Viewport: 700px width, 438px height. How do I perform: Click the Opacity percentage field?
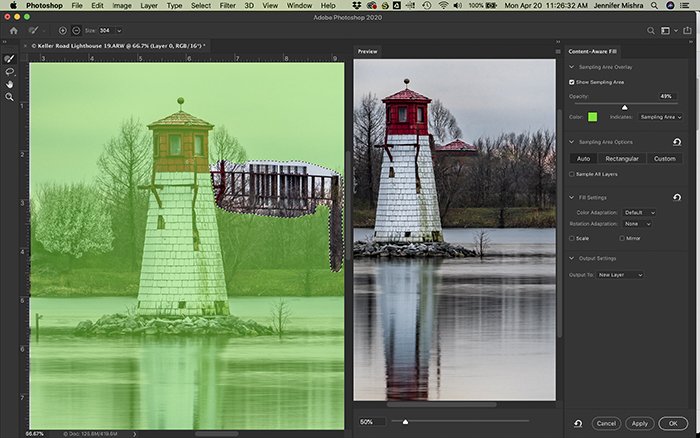pyautogui.click(x=667, y=96)
